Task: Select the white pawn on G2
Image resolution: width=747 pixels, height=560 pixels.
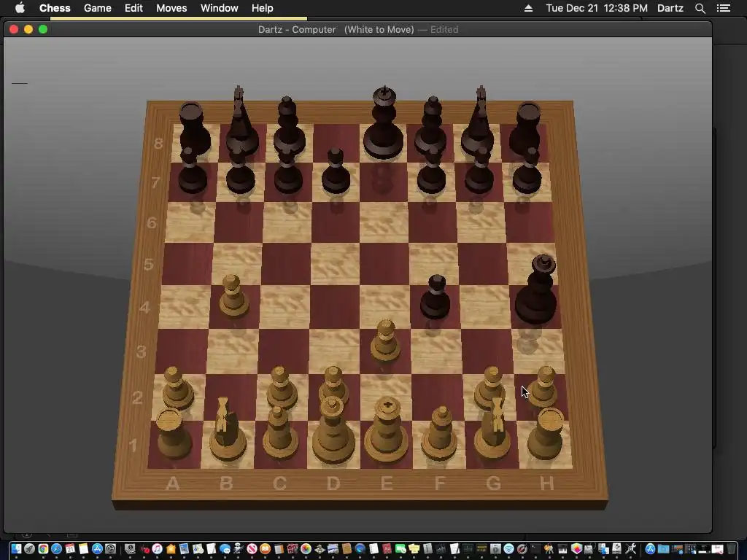Action: click(x=491, y=386)
